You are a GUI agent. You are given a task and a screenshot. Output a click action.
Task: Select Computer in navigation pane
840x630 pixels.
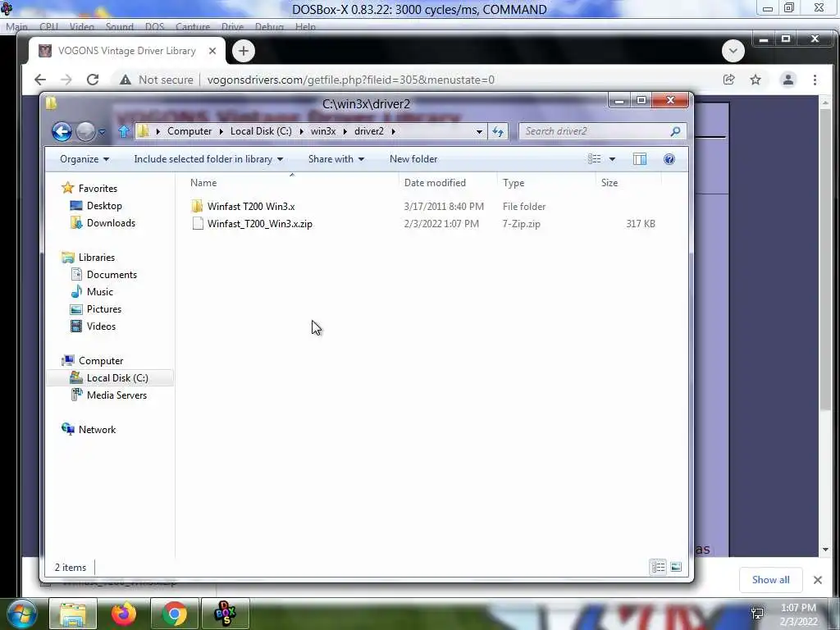(x=101, y=361)
